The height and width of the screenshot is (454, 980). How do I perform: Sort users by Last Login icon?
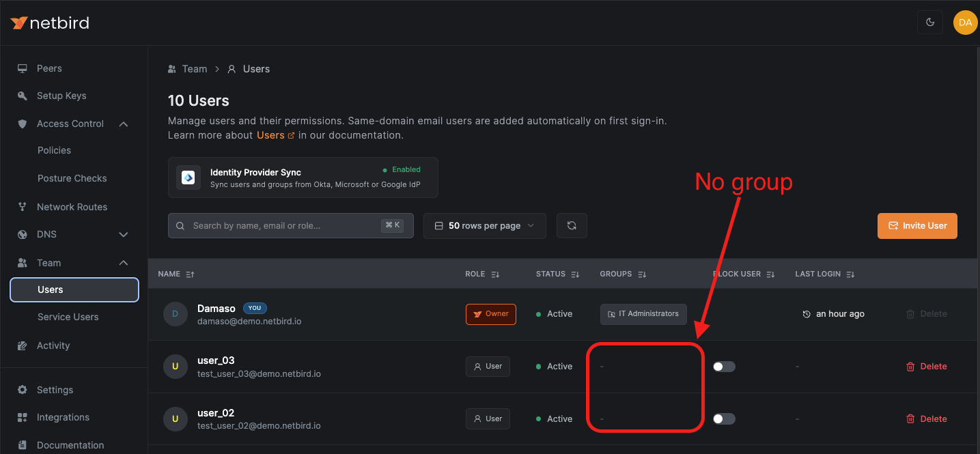click(x=850, y=274)
